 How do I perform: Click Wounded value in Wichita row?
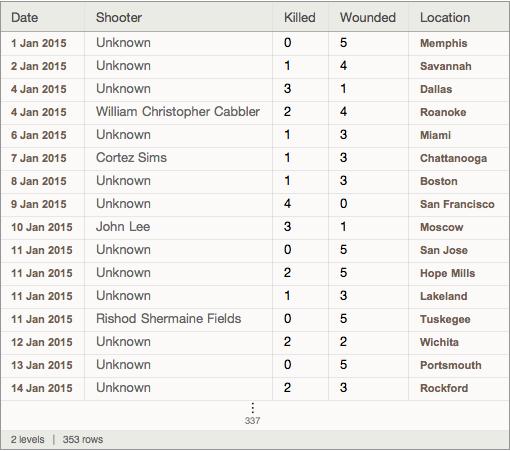click(344, 342)
